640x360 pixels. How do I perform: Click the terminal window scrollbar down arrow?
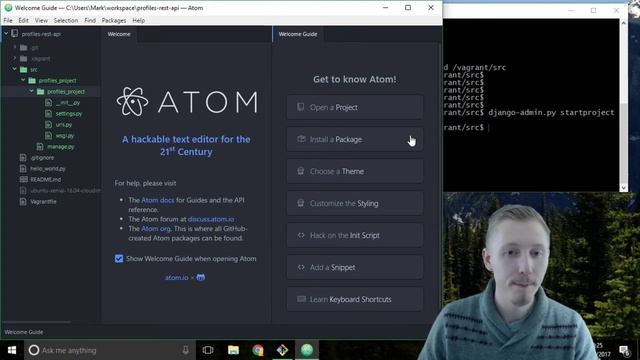623,187
